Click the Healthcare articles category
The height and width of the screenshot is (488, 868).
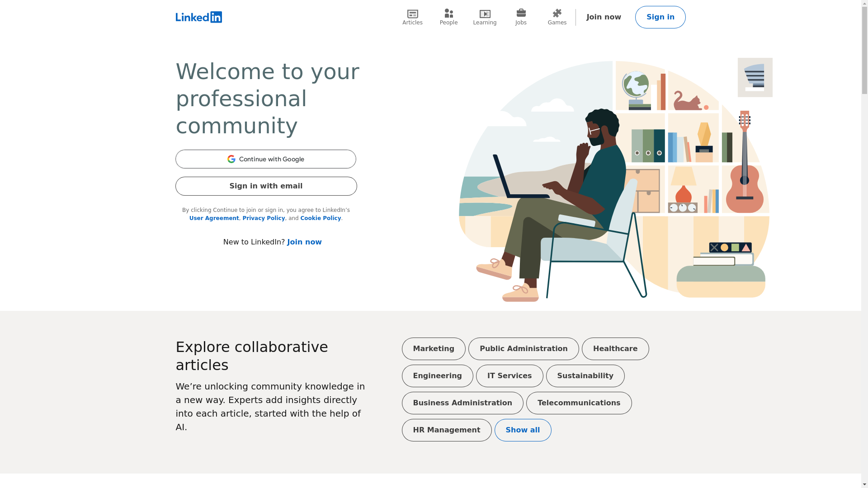(615, 348)
